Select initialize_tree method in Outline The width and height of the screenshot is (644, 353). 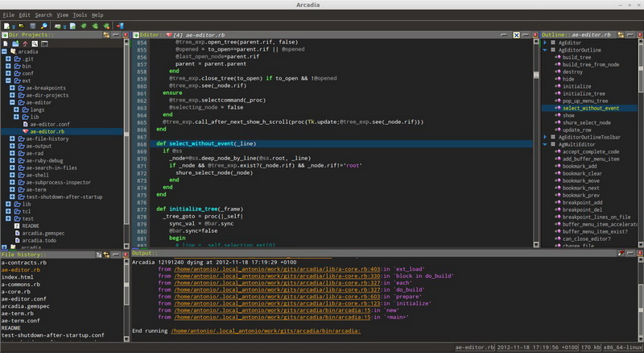tap(584, 93)
